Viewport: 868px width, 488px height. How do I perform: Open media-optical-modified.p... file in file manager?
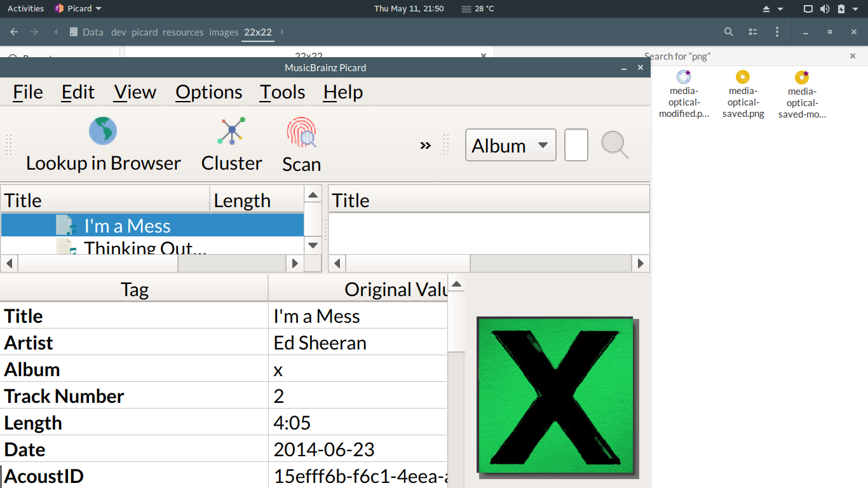[x=684, y=94]
